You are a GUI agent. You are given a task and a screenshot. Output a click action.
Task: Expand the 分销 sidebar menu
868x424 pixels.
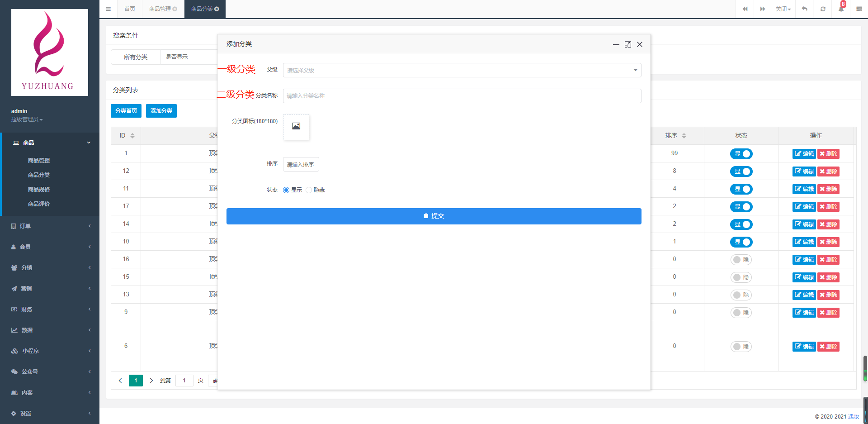[x=50, y=267]
